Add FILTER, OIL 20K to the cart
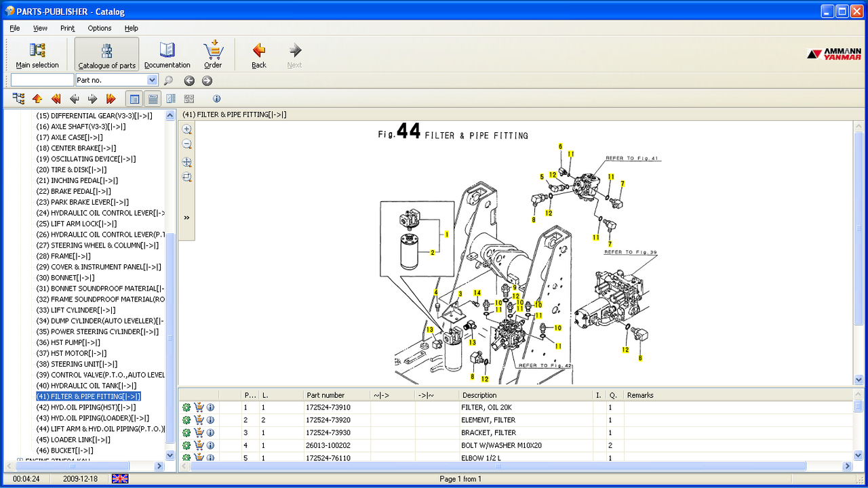This screenshot has width=868, height=488. click(199, 407)
